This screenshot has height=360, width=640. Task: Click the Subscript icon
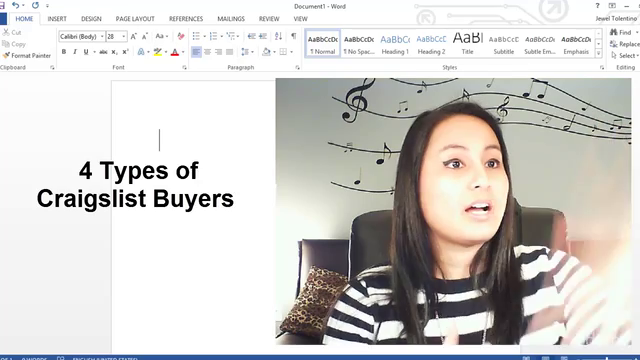[x=114, y=52]
